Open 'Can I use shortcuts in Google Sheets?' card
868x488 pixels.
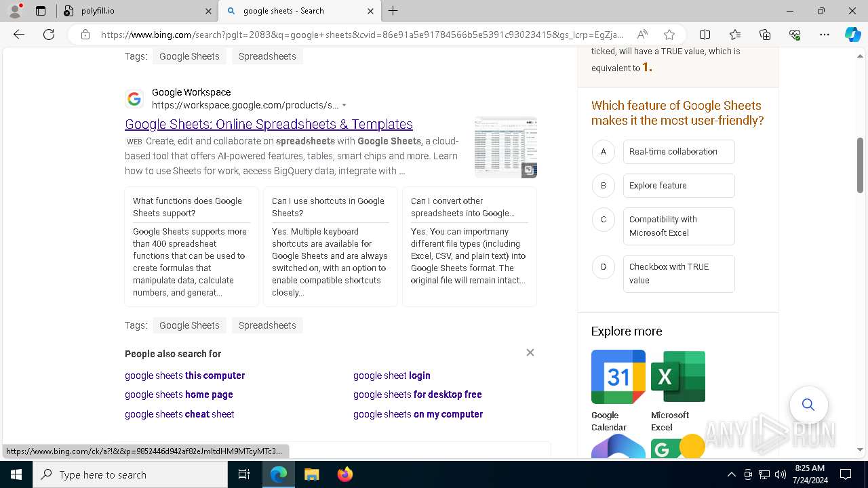(330, 247)
